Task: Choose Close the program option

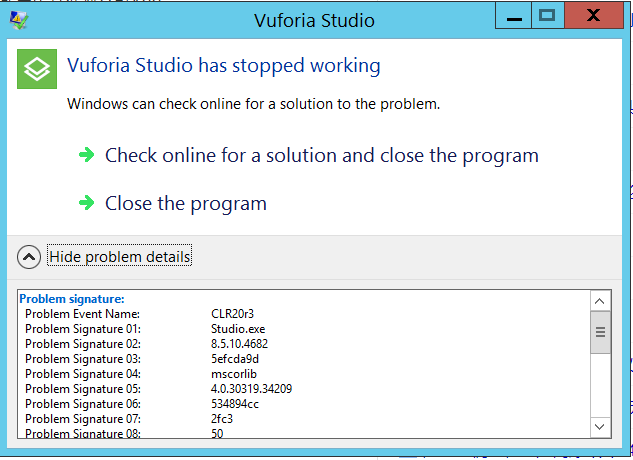Action: click(186, 204)
